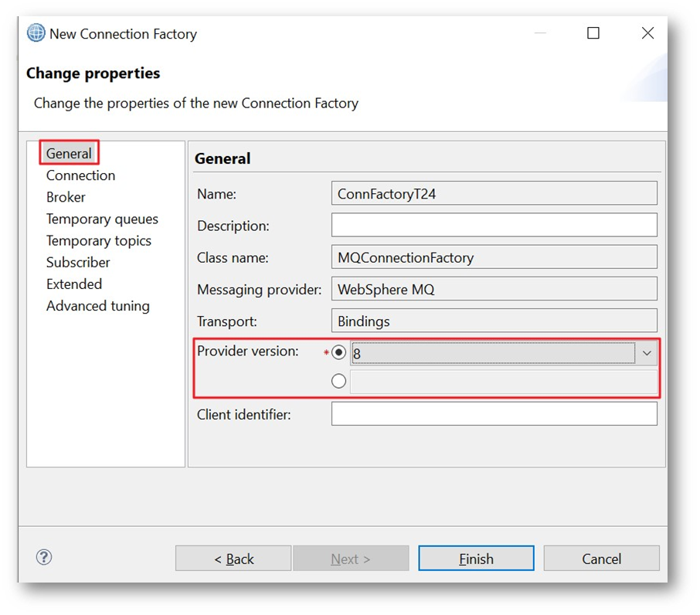
Task: Show Advanced tuning options
Action: coord(98,306)
